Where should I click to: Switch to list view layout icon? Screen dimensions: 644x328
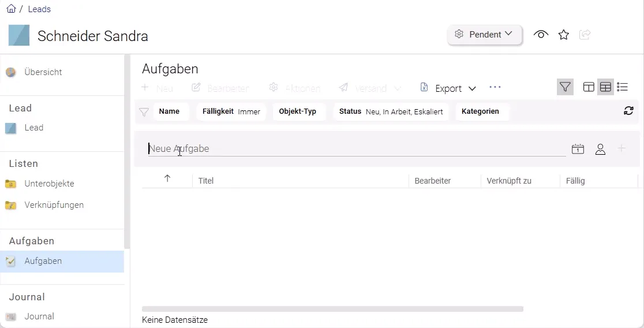pos(622,87)
